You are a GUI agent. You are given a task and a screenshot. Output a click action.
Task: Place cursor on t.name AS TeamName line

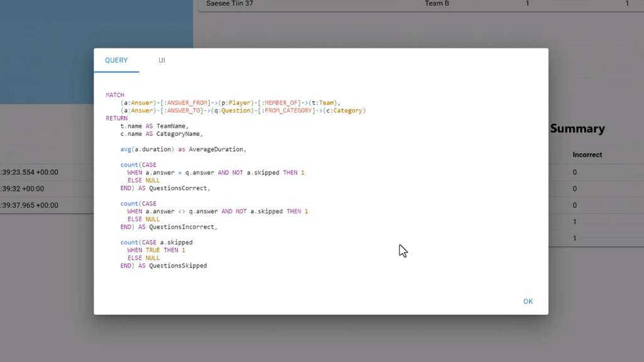click(154, 126)
